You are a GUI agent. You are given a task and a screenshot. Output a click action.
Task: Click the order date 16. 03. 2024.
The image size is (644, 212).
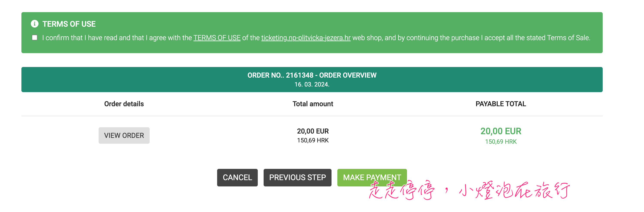pos(312,85)
